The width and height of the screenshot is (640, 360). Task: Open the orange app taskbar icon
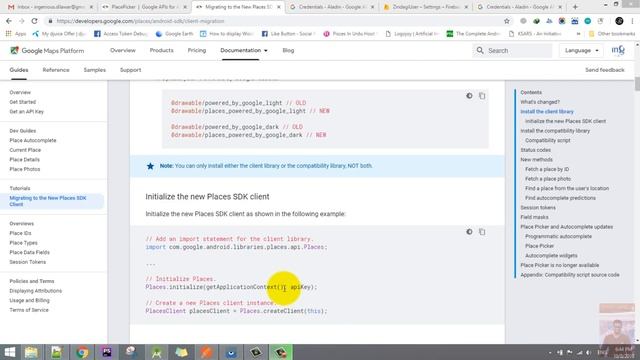[x=207, y=352]
